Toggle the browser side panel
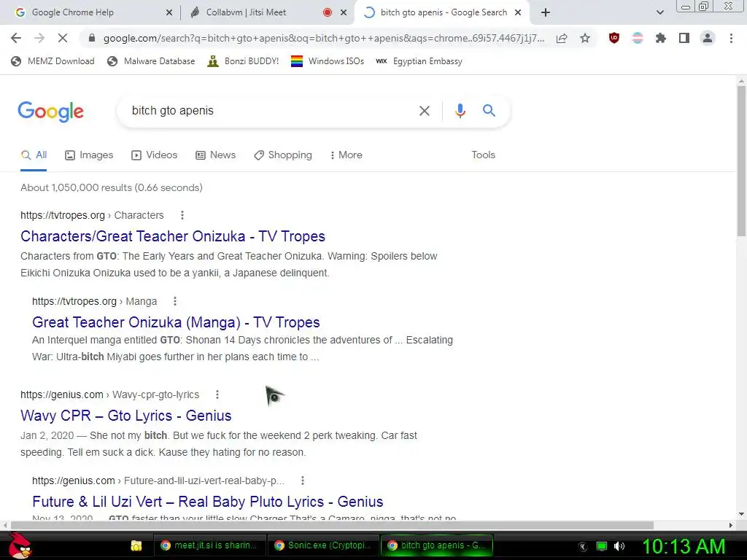This screenshot has height=560, width=747. coord(684,38)
